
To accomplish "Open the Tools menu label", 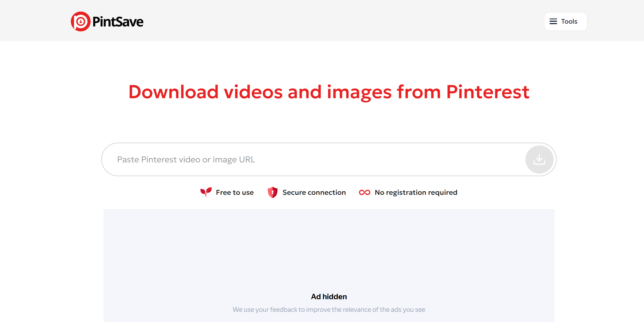I will click(569, 21).
